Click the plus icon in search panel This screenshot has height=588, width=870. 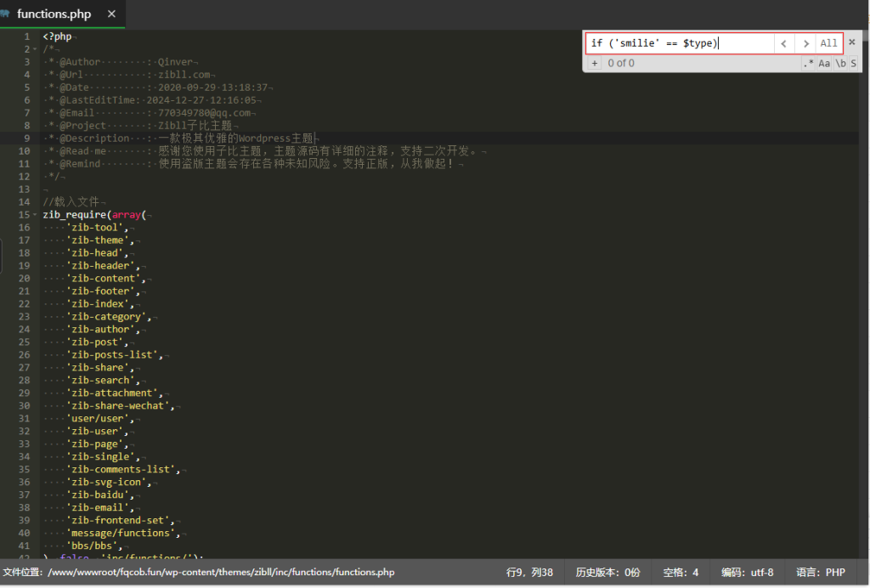(595, 64)
